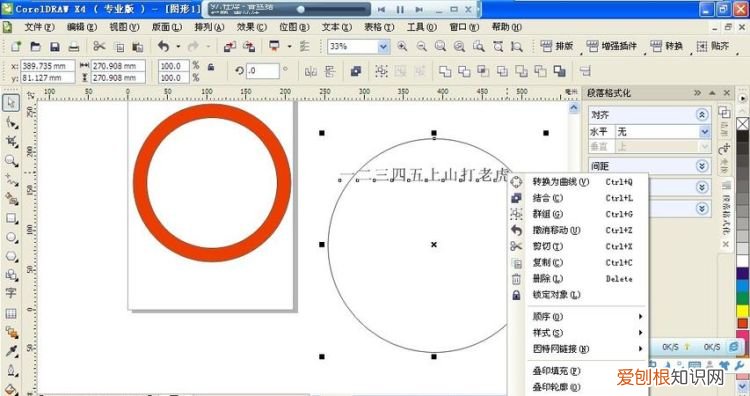Select the Freehand drawing tool
Screen dimensions: 750x396
[x=11, y=180]
